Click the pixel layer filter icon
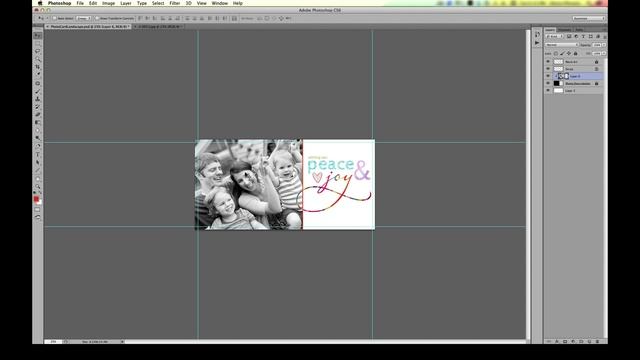The height and width of the screenshot is (360, 640). coord(569,36)
